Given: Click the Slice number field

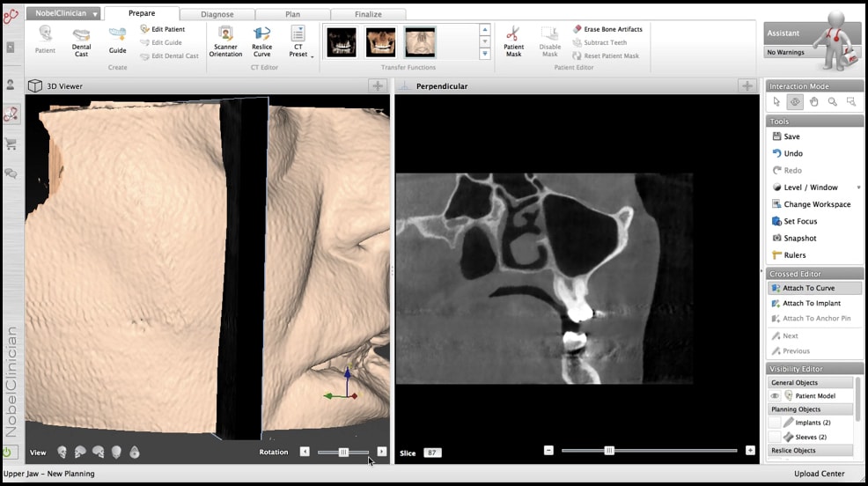Looking at the screenshot, I should (431, 453).
